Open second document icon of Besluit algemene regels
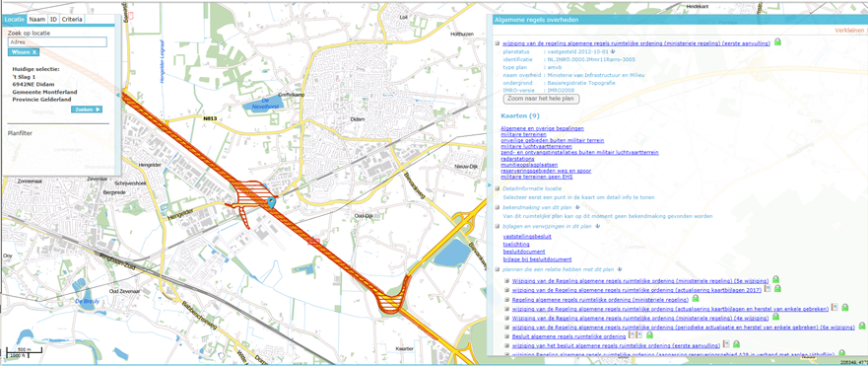The image size is (868, 366). (638, 335)
